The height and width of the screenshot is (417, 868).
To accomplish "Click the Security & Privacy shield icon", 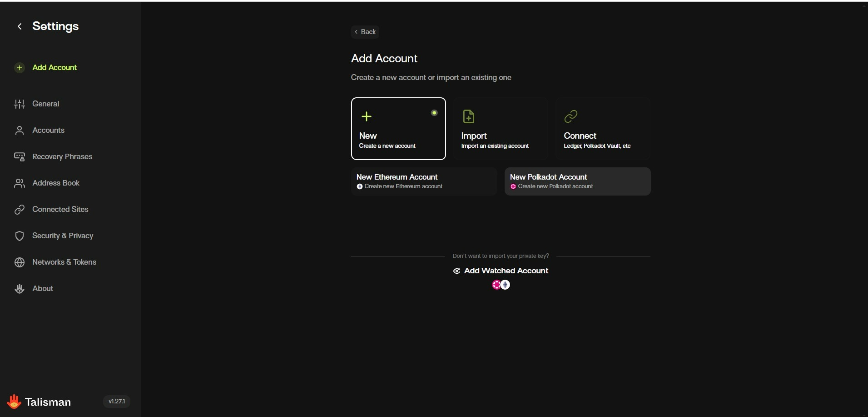I will [x=20, y=236].
